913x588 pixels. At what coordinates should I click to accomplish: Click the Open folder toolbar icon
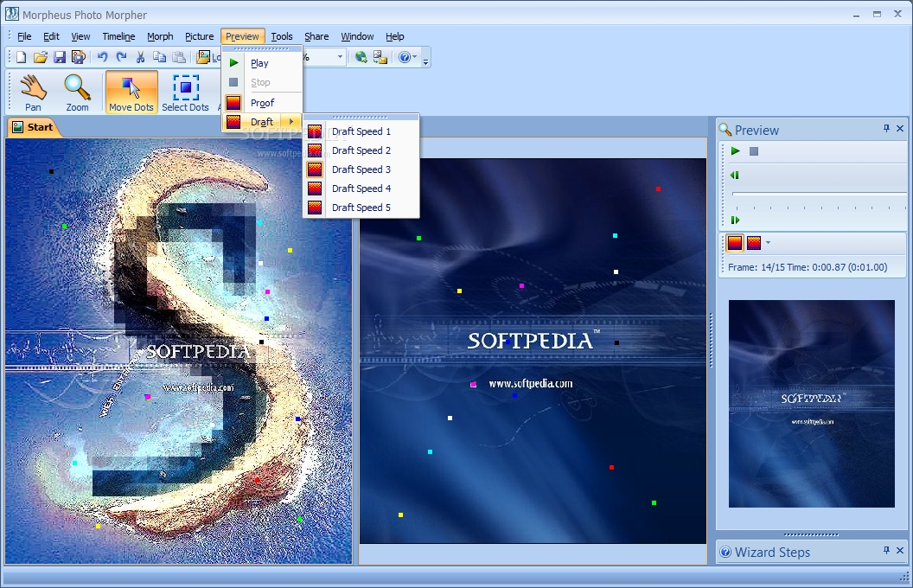point(40,57)
